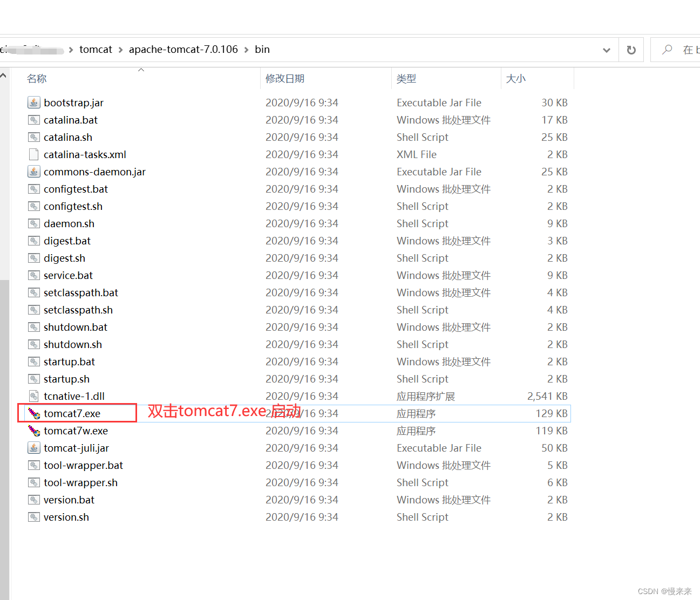The height and width of the screenshot is (600, 700).
Task: Click the tomcat7.exe feather icon
Action: point(34,413)
